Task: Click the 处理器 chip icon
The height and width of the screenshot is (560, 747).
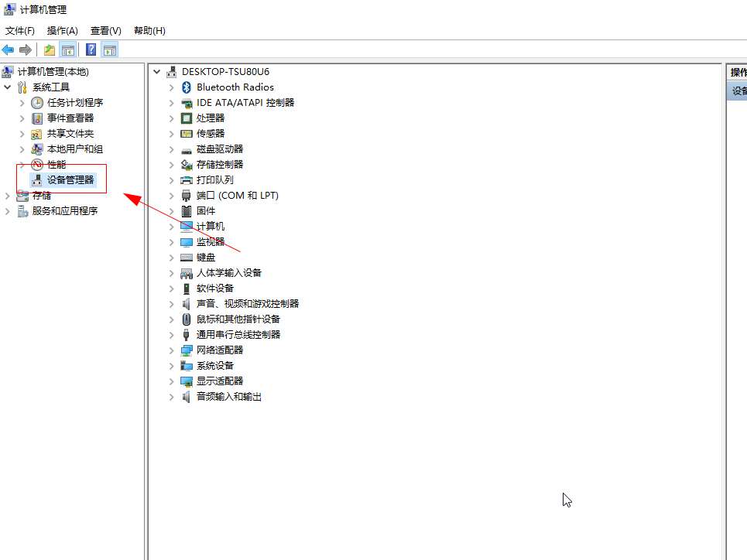Action: [187, 118]
